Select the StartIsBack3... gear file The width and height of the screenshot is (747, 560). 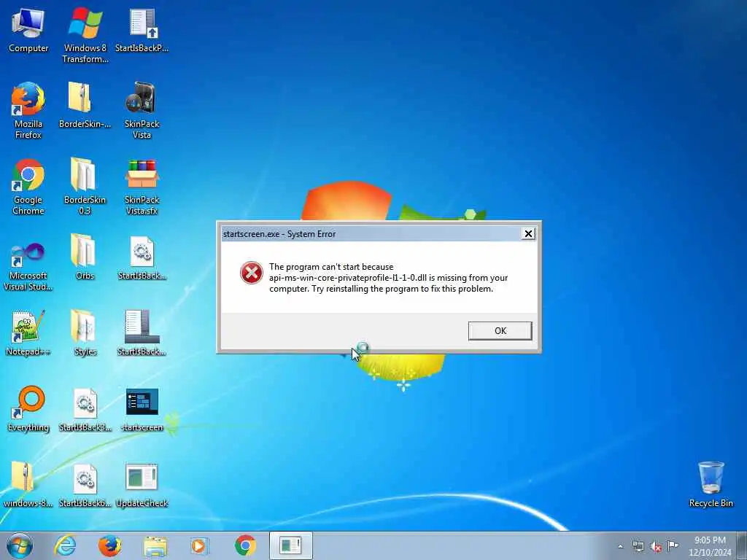point(85,409)
